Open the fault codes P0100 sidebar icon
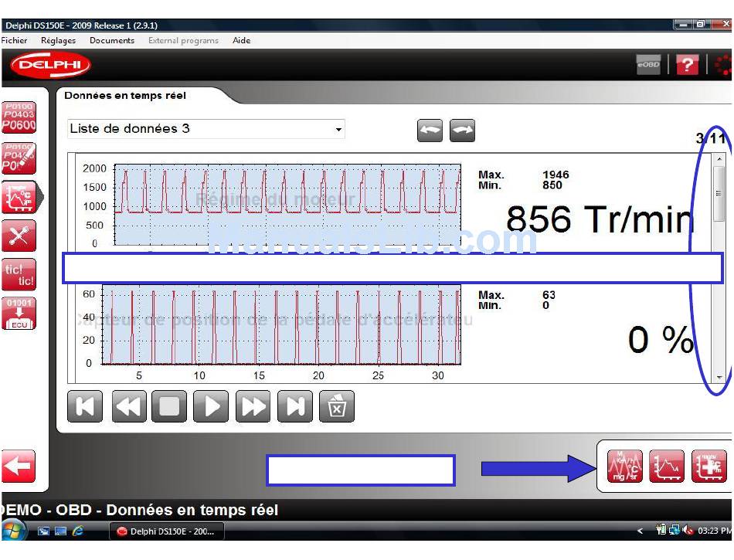 point(19,118)
